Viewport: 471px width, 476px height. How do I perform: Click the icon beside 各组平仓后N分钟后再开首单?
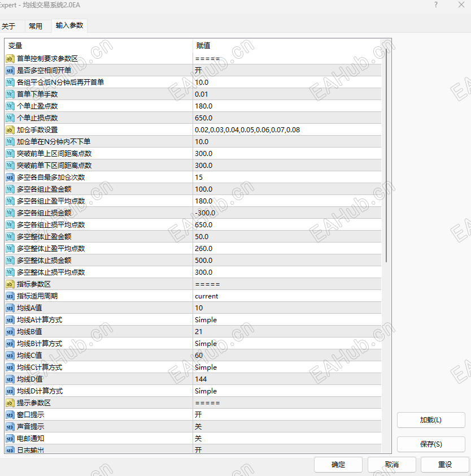point(10,83)
